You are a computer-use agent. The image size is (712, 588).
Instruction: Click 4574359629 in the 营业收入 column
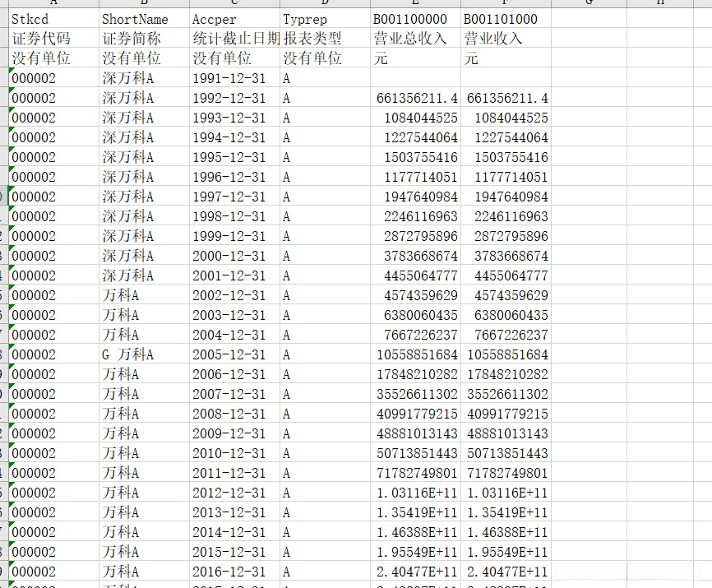pyautogui.click(x=506, y=295)
